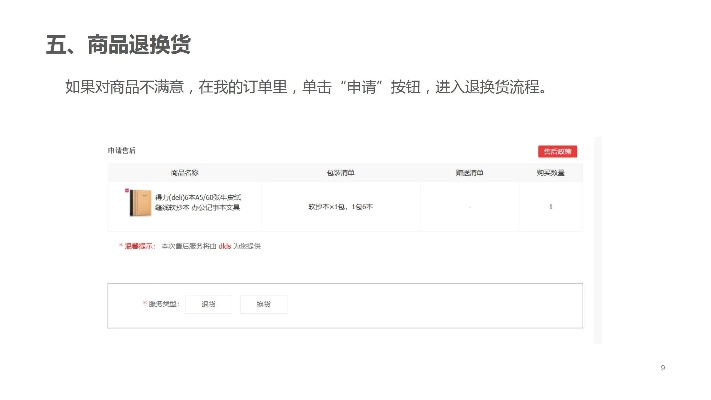
Task: Click the instruction paragraph about 申请 button
Action: pyautogui.click(x=307, y=86)
